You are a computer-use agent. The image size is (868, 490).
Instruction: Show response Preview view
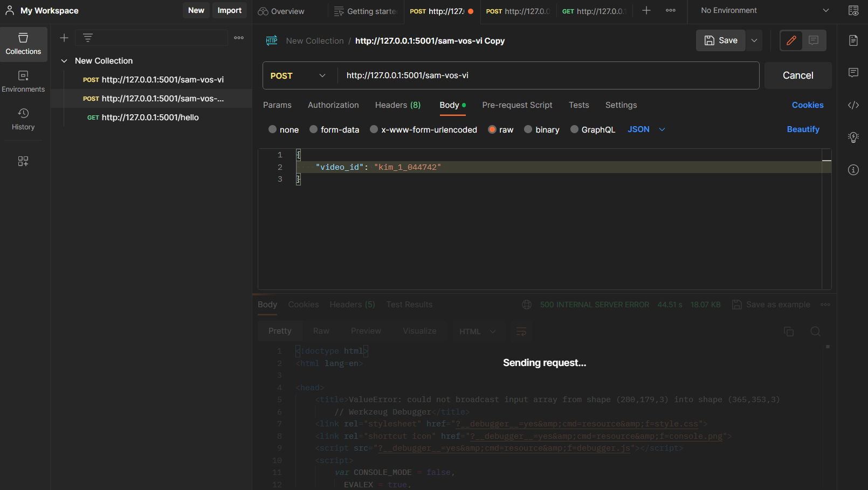point(366,331)
